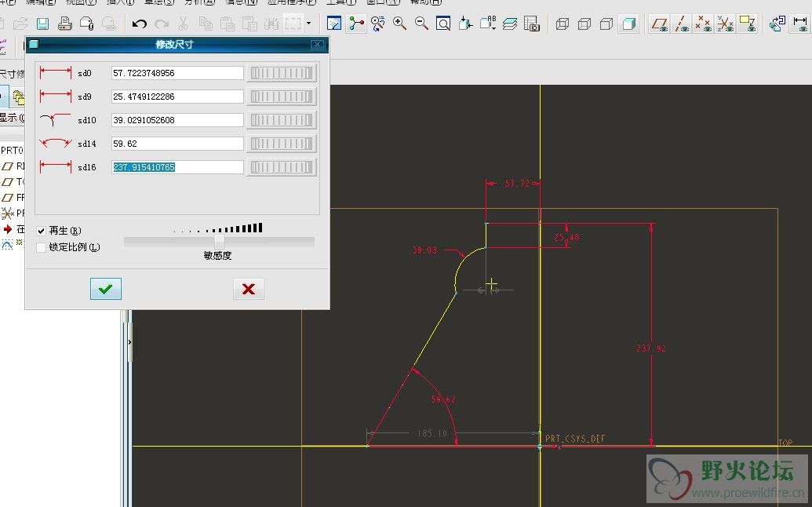Select the hidden line display icon
Screen dimensions: 812x507
click(x=584, y=24)
